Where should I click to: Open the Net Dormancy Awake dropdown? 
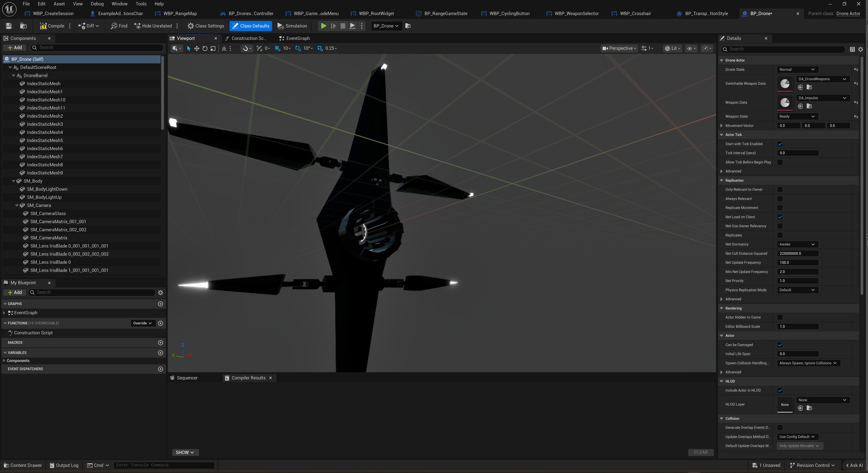[x=797, y=244]
